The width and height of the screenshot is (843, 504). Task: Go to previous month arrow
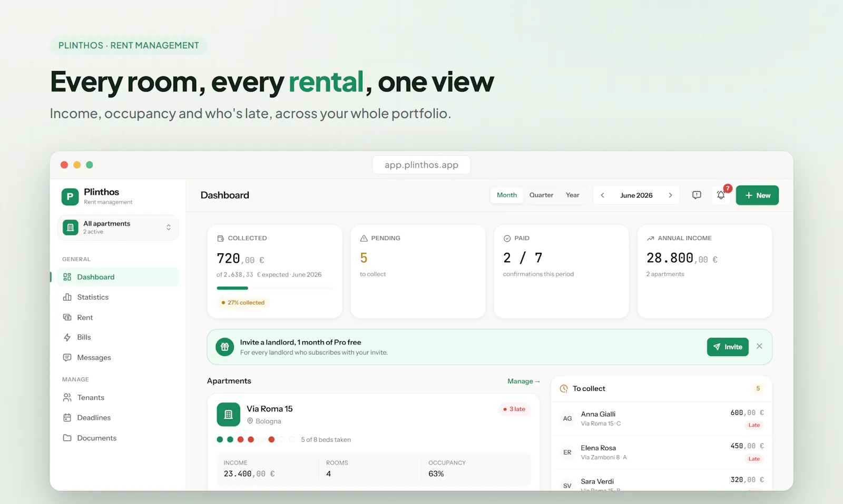point(603,195)
